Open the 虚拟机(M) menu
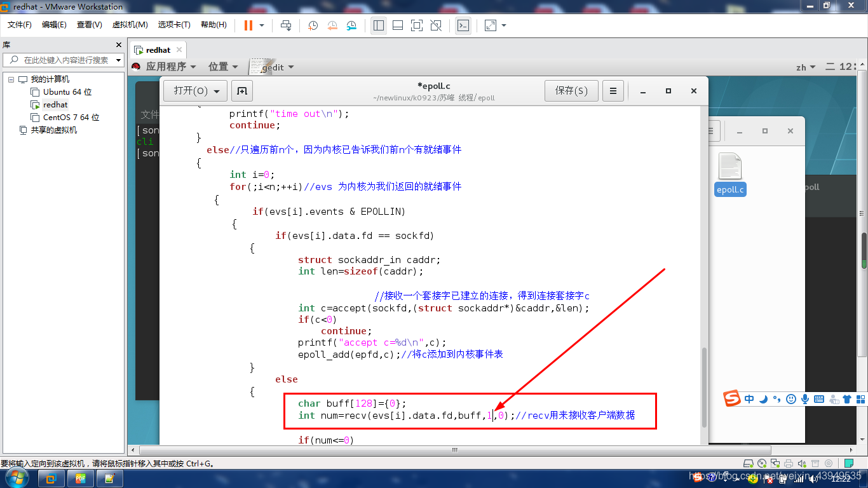Image resolution: width=868 pixels, height=488 pixels. [x=130, y=25]
